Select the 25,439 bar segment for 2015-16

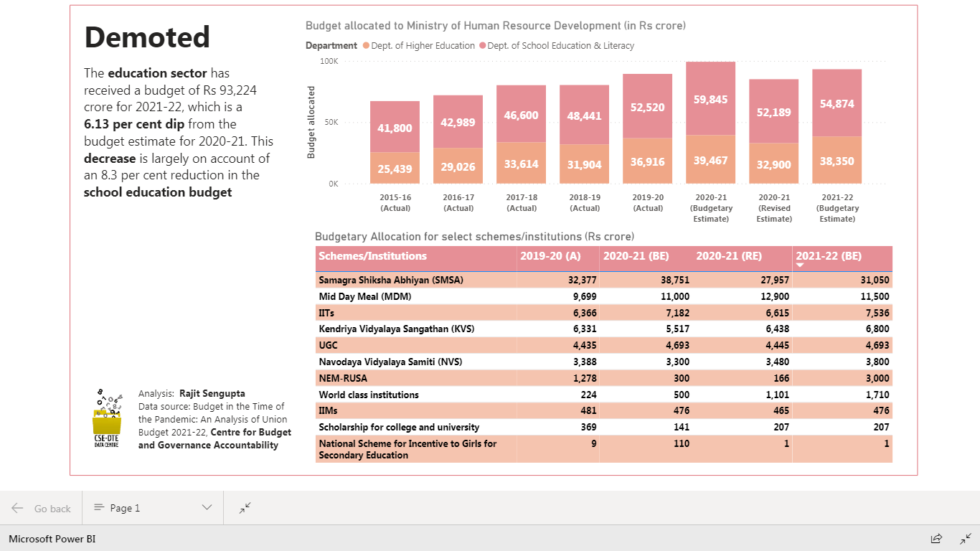click(x=395, y=168)
